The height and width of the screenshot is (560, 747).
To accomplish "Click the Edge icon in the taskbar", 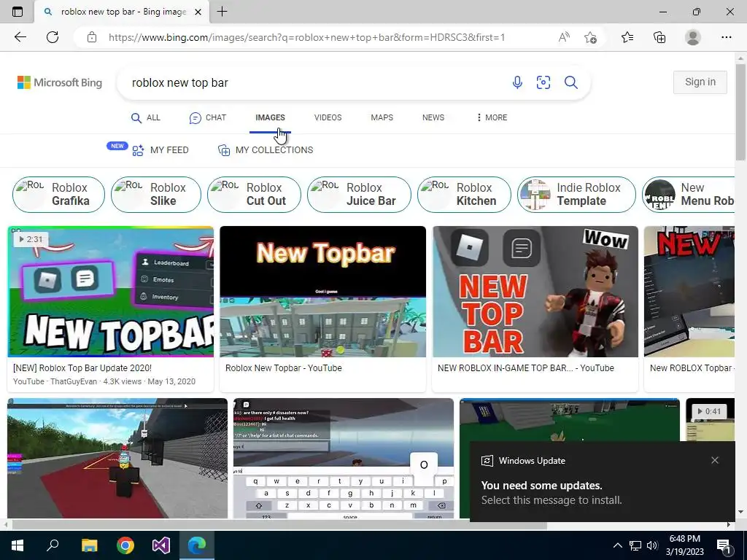I will pyautogui.click(x=197, y=545).
